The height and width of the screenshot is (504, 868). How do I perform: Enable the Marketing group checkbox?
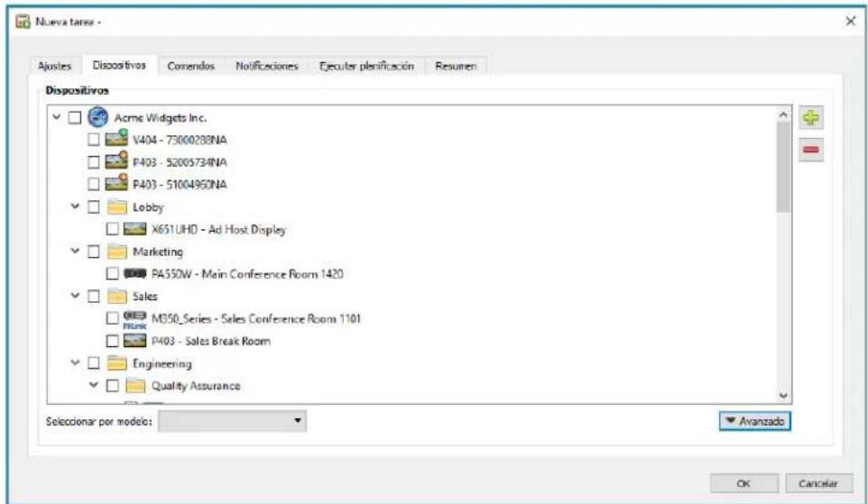point(94,252)
